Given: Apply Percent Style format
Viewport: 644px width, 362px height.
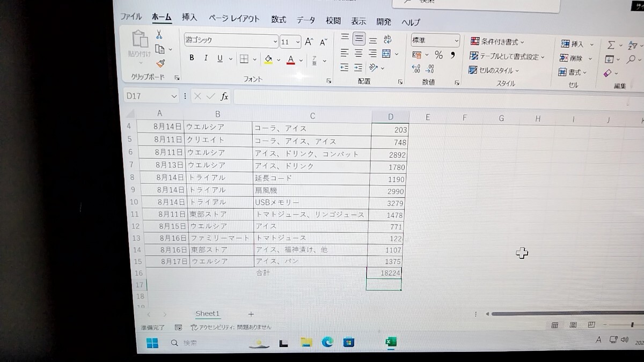Looking at the screenshot, I should tap(438, 55).
